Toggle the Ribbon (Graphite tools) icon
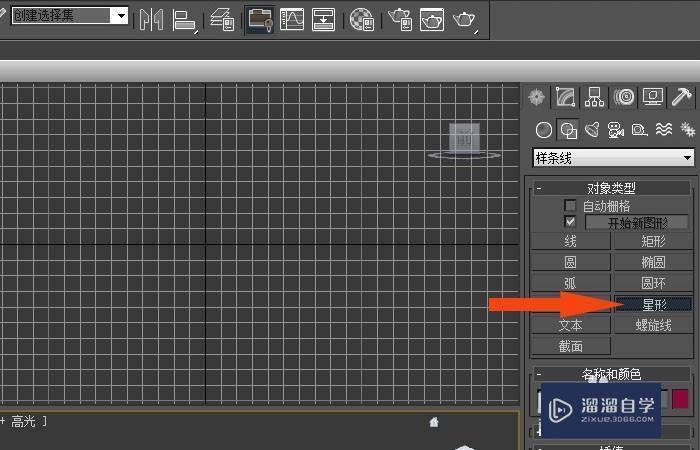The image size is (700, 450). (260, 20)
